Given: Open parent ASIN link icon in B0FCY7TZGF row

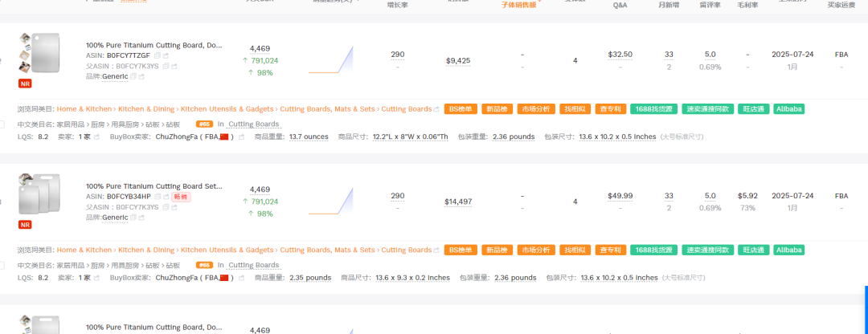Looking at the screenshot, I should (x=174, y=66).
